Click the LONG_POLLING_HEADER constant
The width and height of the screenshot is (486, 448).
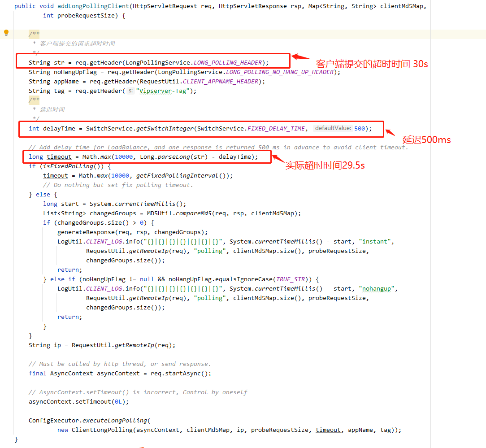point(228,63)
